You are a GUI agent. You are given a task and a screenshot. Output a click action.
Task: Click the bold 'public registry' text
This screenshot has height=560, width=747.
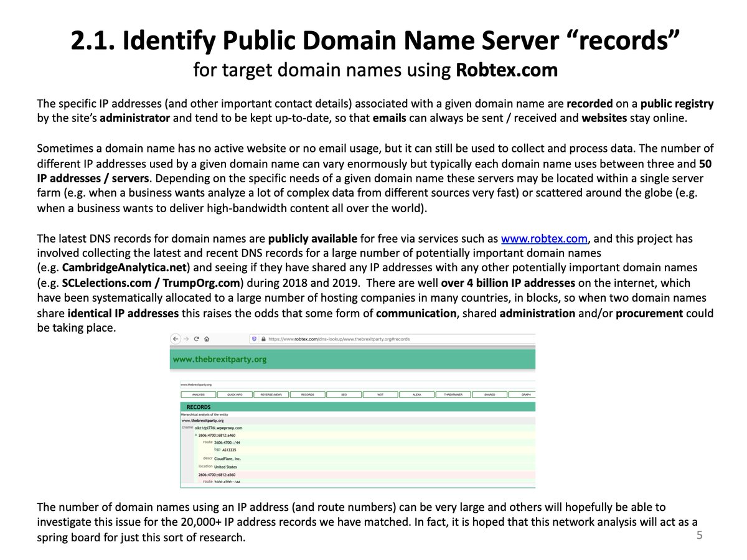click(677, 104)
